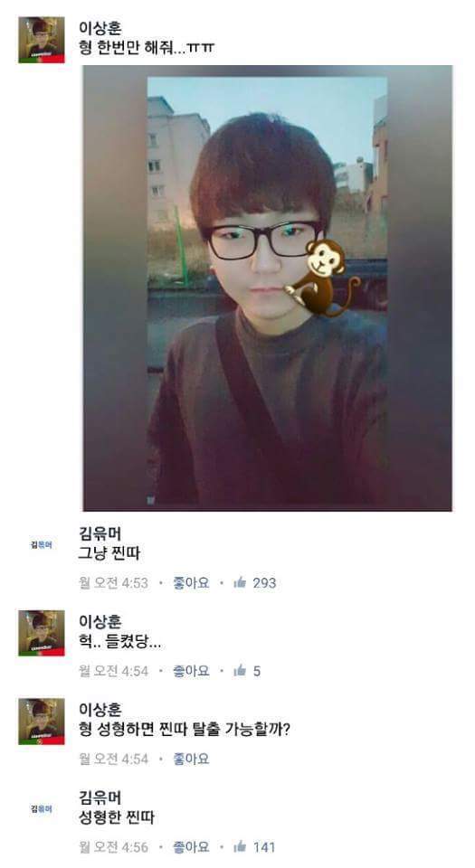Open 김유머 name link above '그냥 찐따'
This screenshot has width=475, height=868.
[x=100, y=533]
